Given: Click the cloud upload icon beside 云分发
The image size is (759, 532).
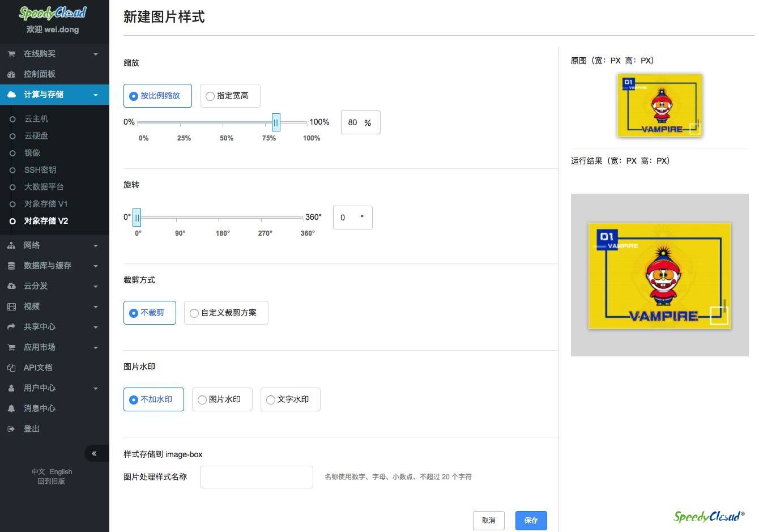Looking at the screenshot, I should (11, 286).
